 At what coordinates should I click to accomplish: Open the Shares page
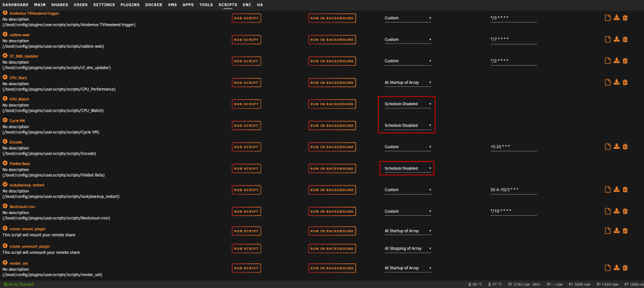tap(60, 5)
